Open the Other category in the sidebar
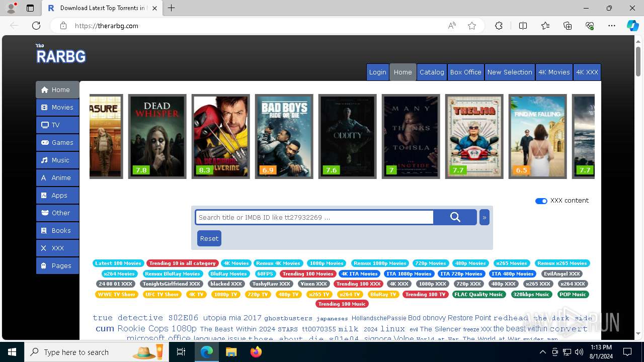This screenshot has width=644, height=362. pyautogui.click(x=57, y=213)
